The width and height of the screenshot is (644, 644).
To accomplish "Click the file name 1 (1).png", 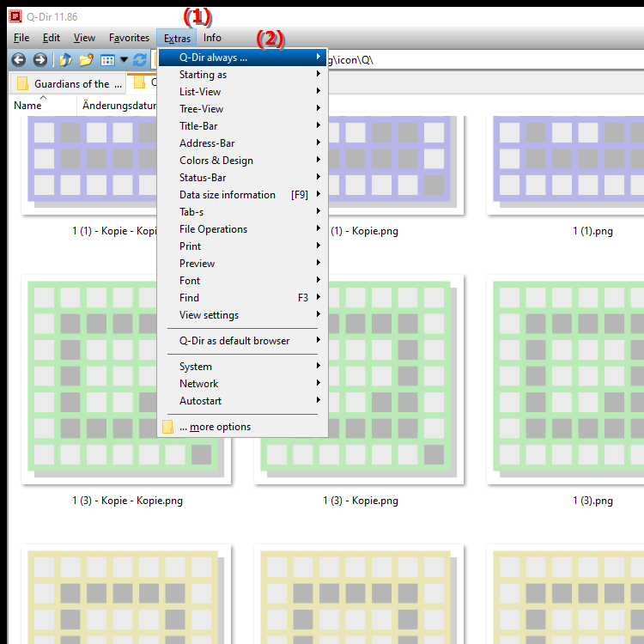I will pos(592,231).
